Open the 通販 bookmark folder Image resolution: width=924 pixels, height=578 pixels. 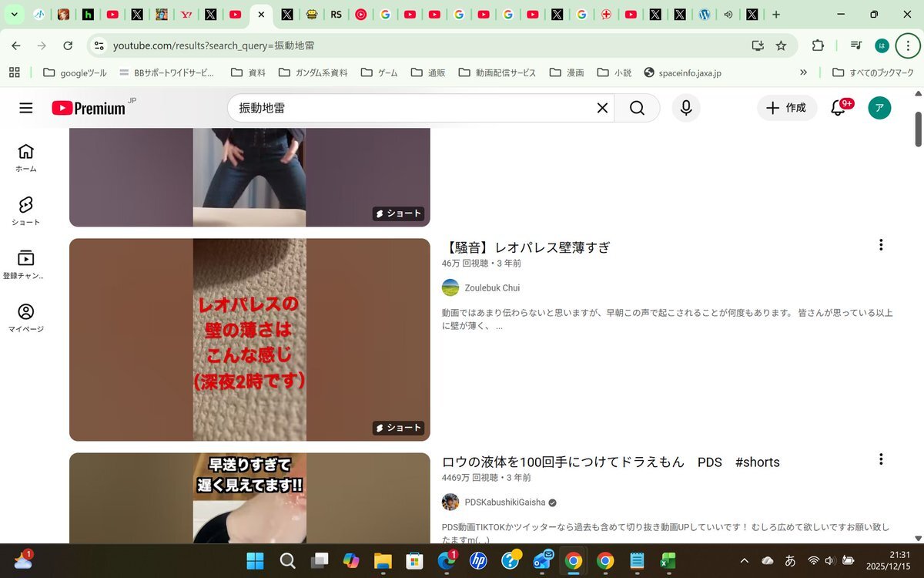click(x=428, y=72)
